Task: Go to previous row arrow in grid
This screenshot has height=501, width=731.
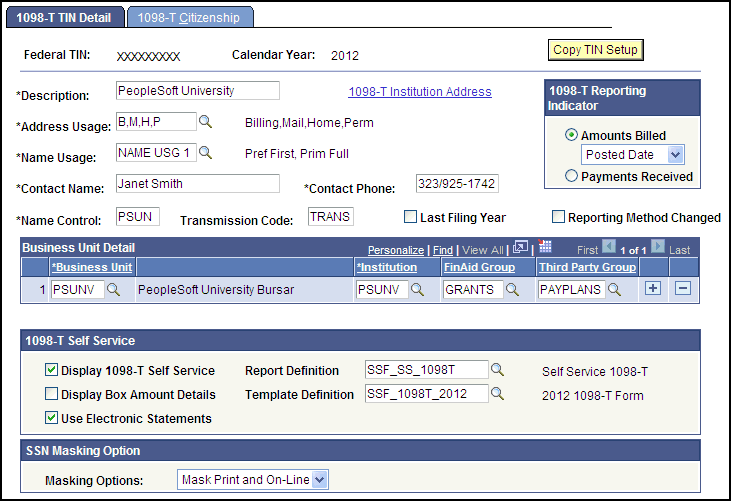Action: coord(609,246)
